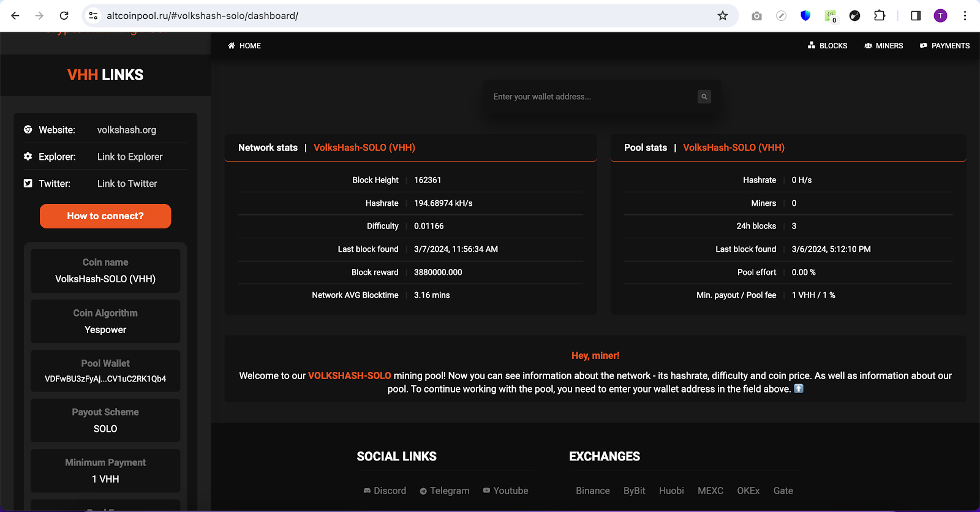
Task: Open the Link to Explorer link
Action: pyautogui.click(x=130, y=157)
